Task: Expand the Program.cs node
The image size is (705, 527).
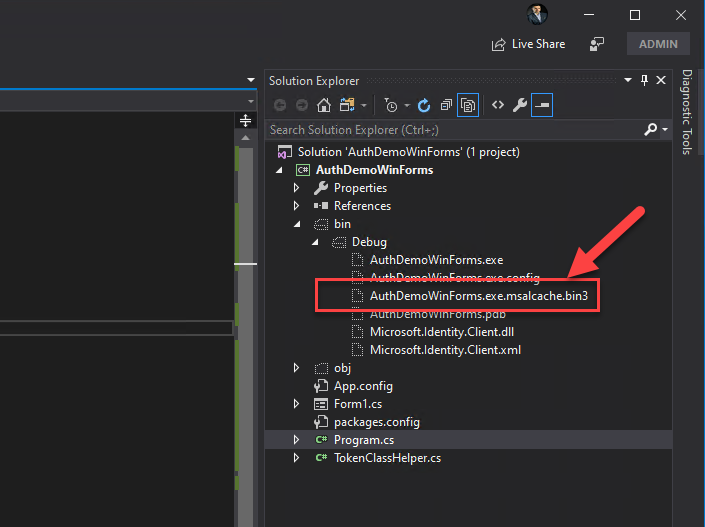Action: (x=296, y=440)
